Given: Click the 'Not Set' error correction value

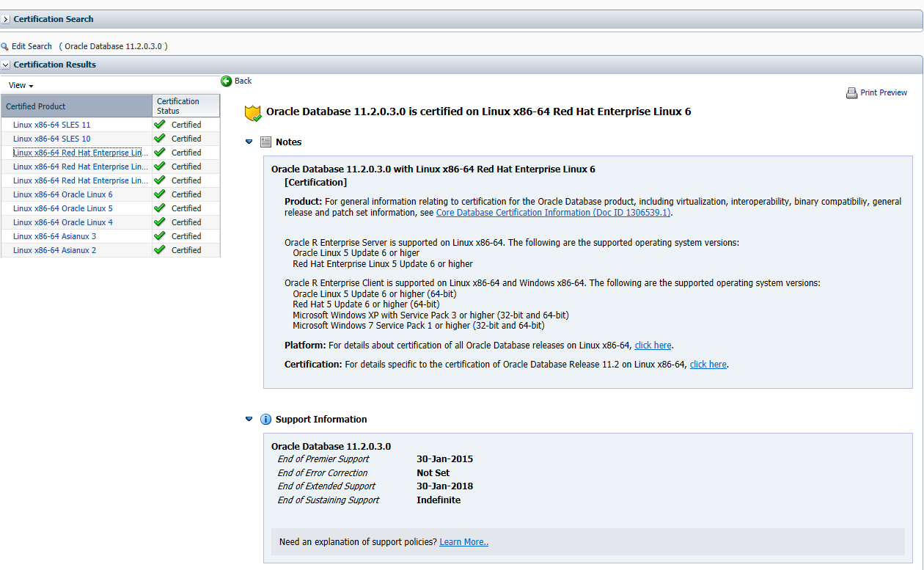Looking at the screenshot, I should tap(433, 473).
